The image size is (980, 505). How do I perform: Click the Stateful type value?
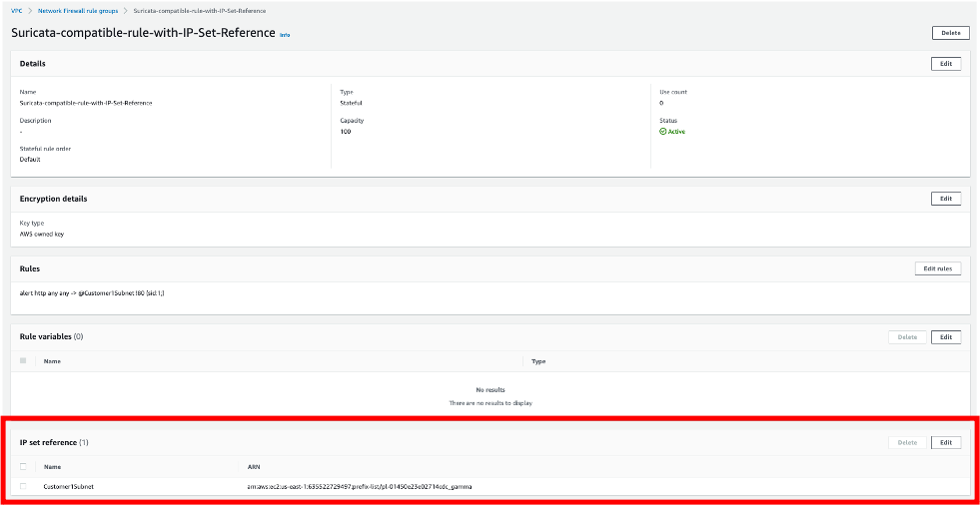tap(351, 103)
